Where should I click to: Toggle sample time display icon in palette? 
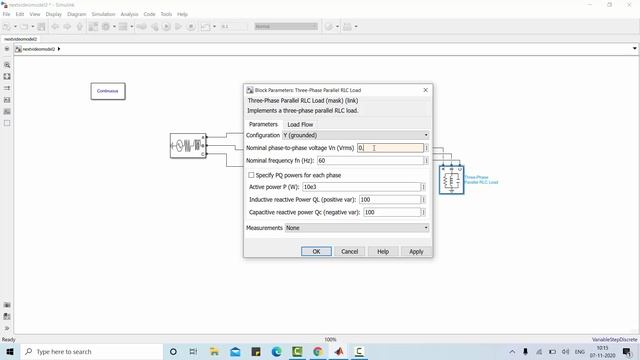click(x=7, y=88)
